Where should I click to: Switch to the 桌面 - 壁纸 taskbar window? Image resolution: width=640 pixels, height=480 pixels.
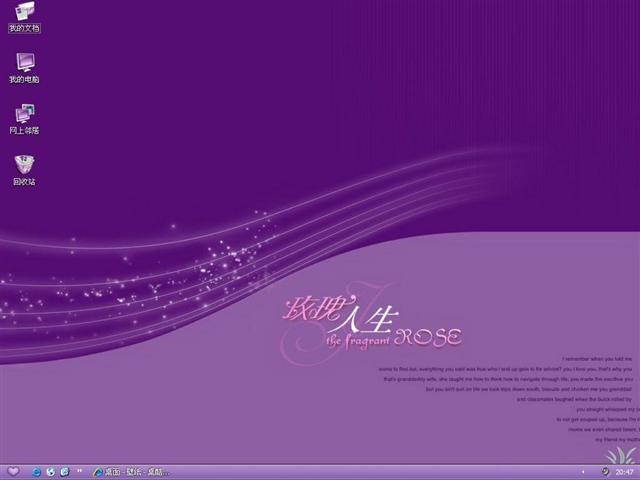132,471
